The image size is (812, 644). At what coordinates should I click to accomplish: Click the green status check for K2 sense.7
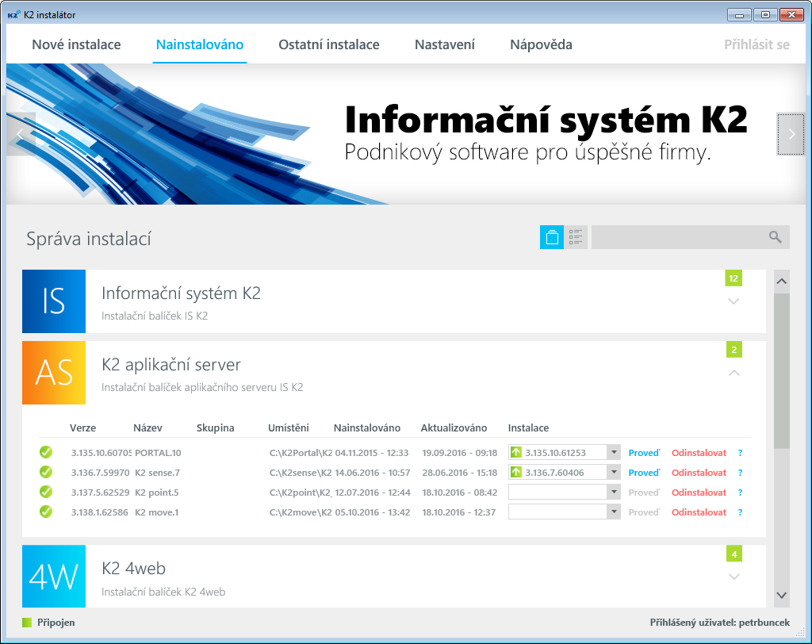(46, 472)
